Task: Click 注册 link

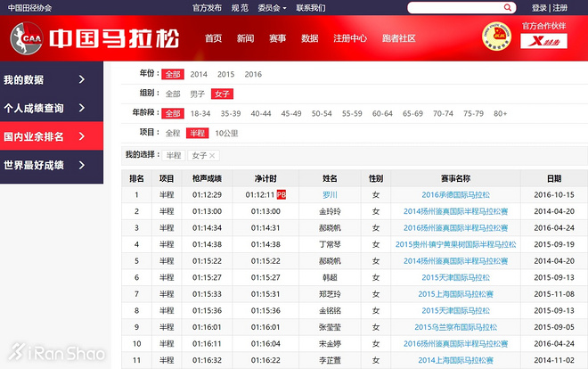Action: click(x=559, y=8)
